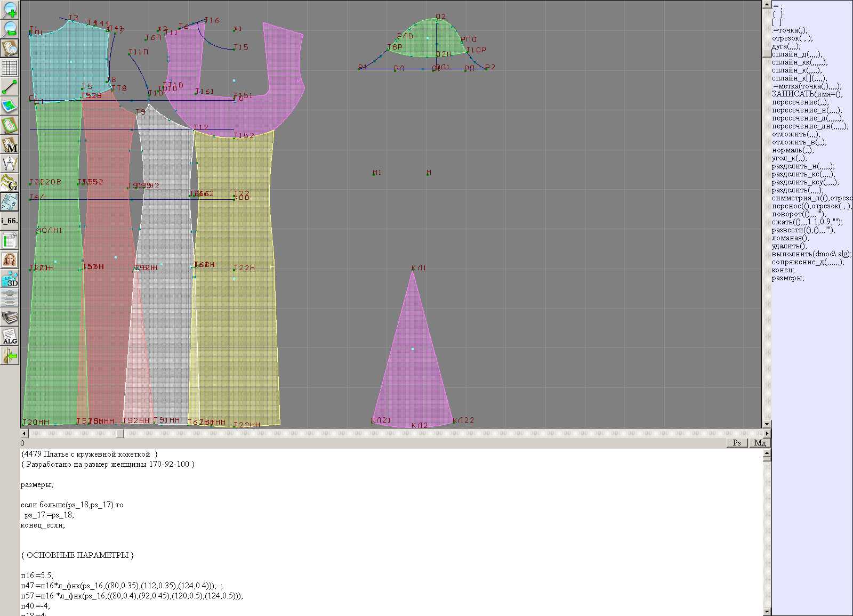Open the green spreadsheet table icon
Screen dimensions: 853x616
(10, 240)
